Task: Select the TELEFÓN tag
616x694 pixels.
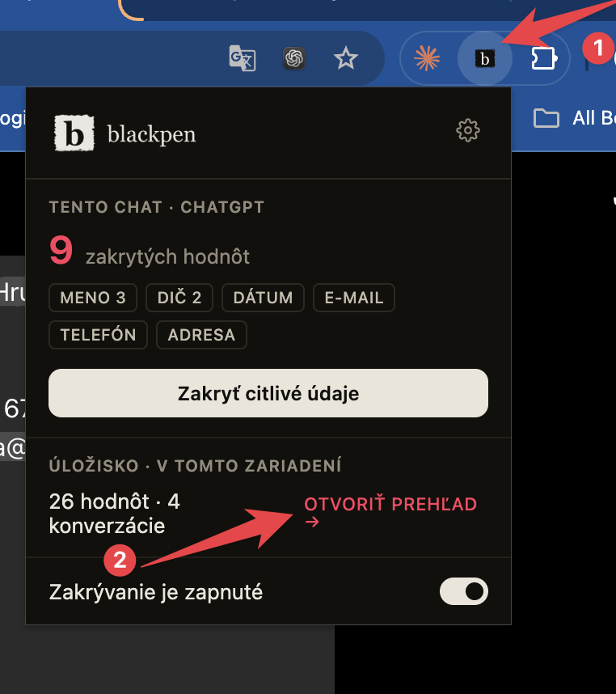Action: pyautogui.click(x=98, y=335)
